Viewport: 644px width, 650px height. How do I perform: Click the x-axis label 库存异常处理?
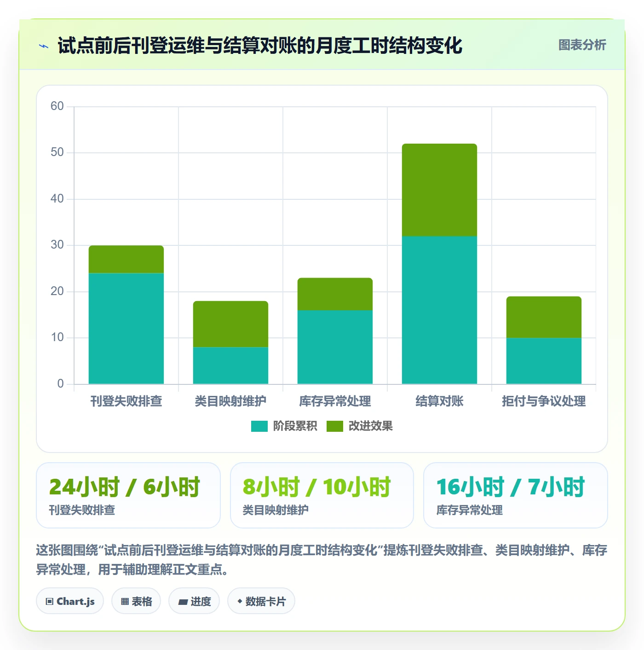tap(335, 401)
